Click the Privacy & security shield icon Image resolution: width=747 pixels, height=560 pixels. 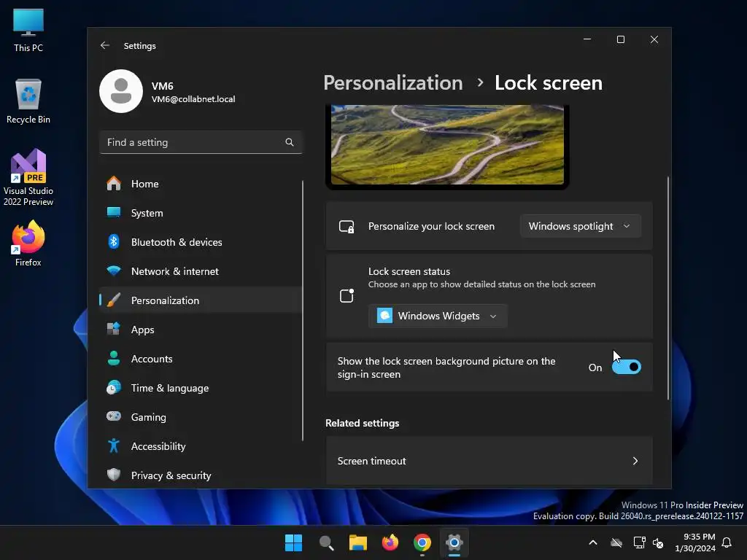pos(113,475)
